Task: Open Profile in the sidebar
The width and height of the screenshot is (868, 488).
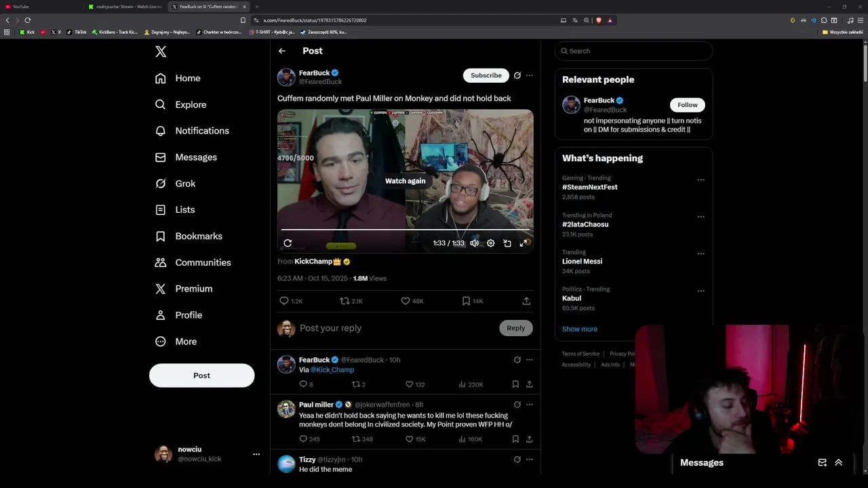Action: (178, 315)
